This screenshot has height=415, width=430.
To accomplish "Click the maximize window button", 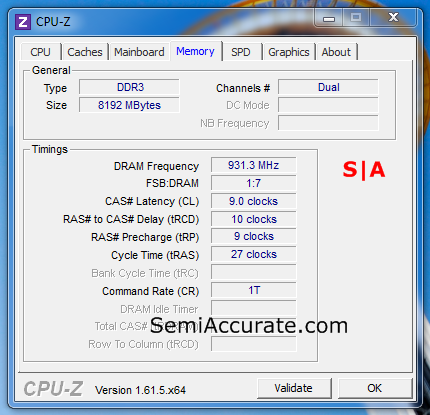I will pos(356,17).
